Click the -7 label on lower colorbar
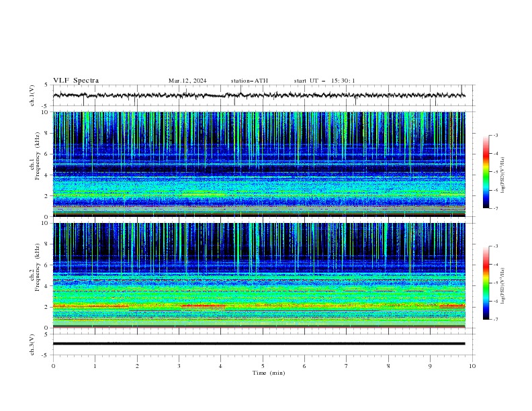 pos(495,319)
